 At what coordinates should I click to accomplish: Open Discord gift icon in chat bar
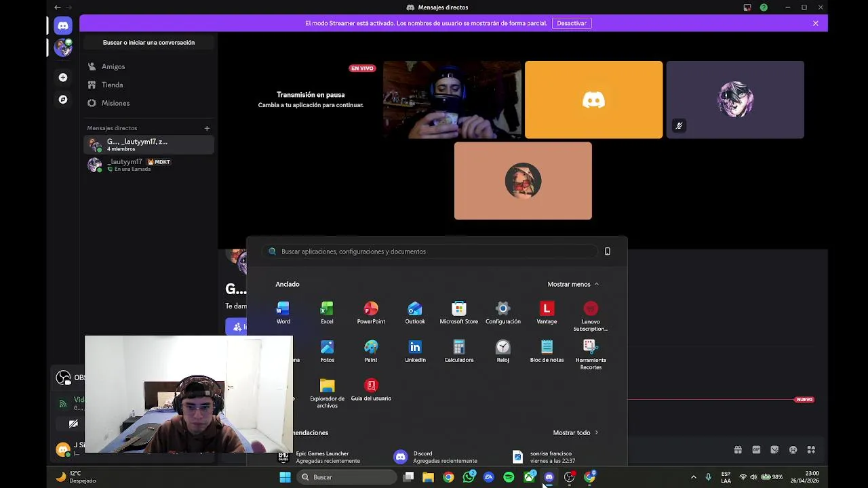pyautogui.click(x=738, y=449)
